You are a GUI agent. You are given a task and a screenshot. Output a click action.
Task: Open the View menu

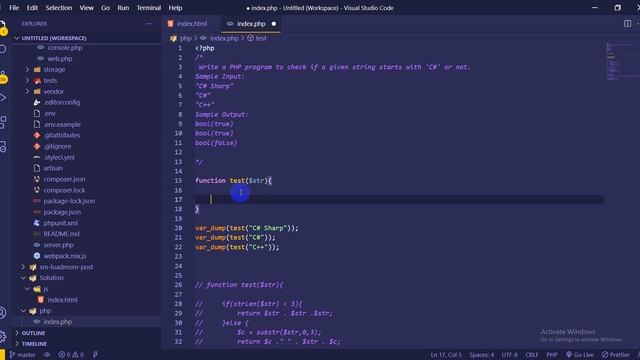tap(87, 8)
